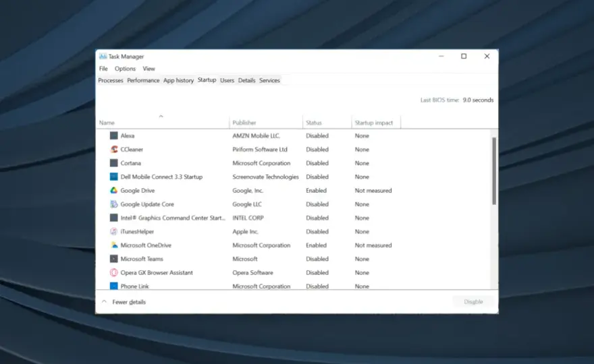Select the Google Drive entry name
594x364 pixels.
pyautogui.click(x=138, y=190)
